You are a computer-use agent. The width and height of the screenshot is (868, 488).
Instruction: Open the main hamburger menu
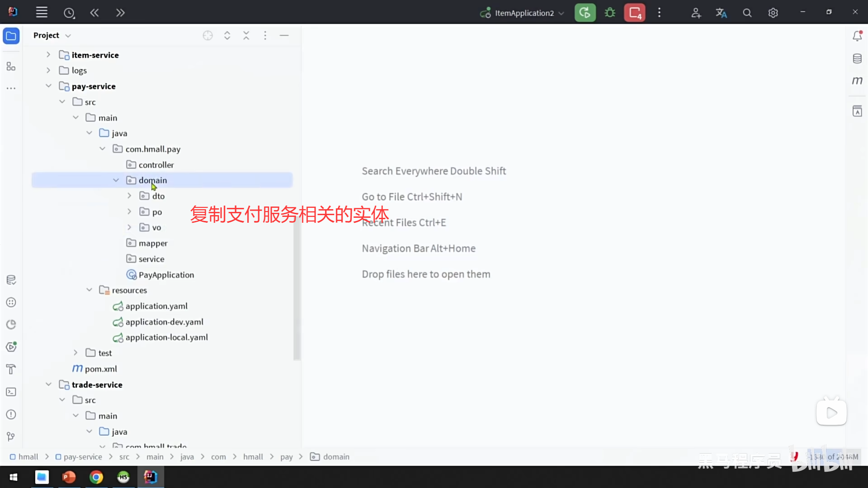[42, 12]
